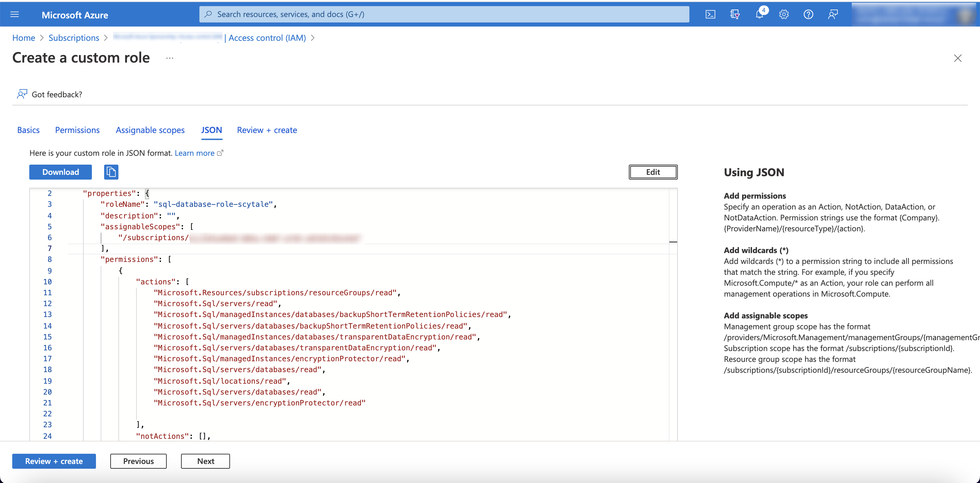Open the notifications bell
This screenshot has height=483, width=980.
759,14
